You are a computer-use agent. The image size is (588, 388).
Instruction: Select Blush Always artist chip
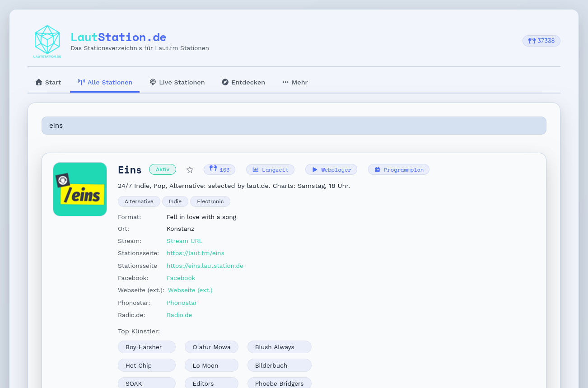coord(280,347)
